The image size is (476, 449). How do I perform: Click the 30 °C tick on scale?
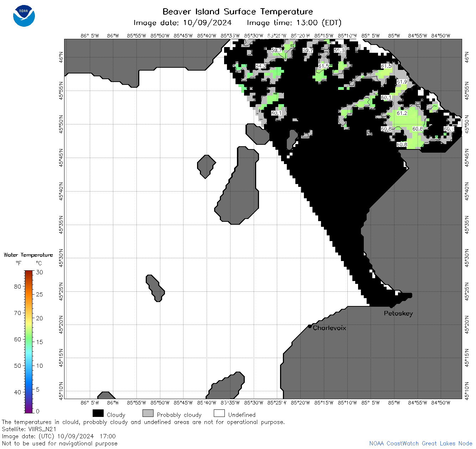click(40, 272)
